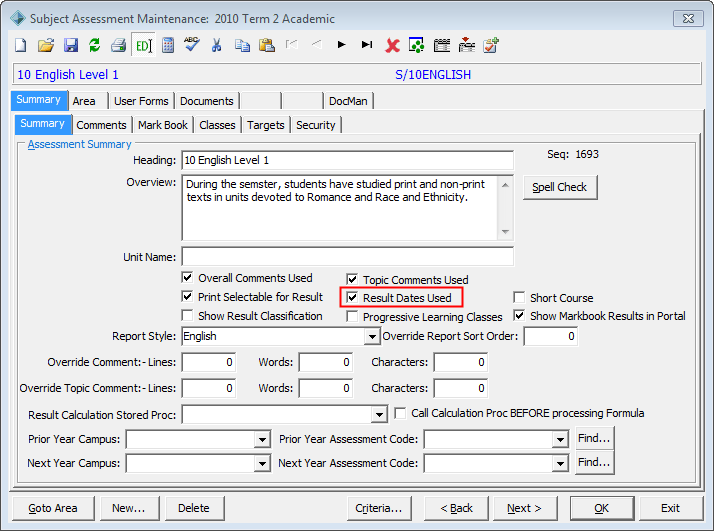The image size is (714, 531).
Task: Open the calculator toolbar icon
Action: click(x=168, y=45)
